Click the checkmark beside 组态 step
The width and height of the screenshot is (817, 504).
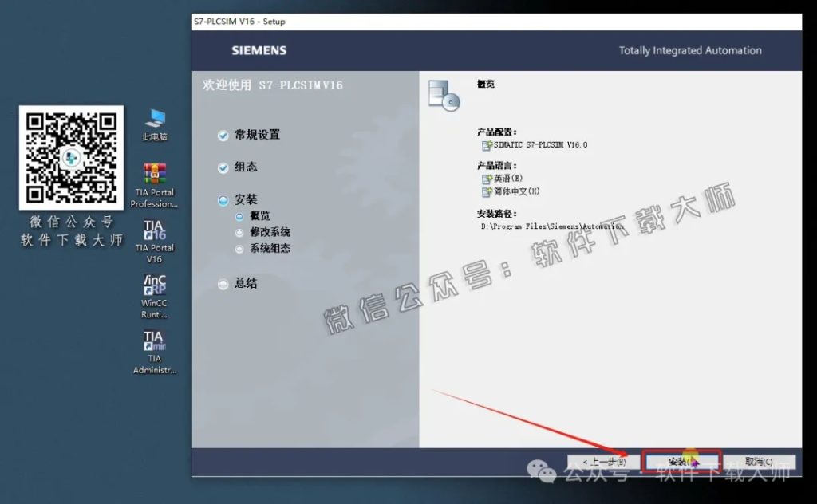[223, 167]
